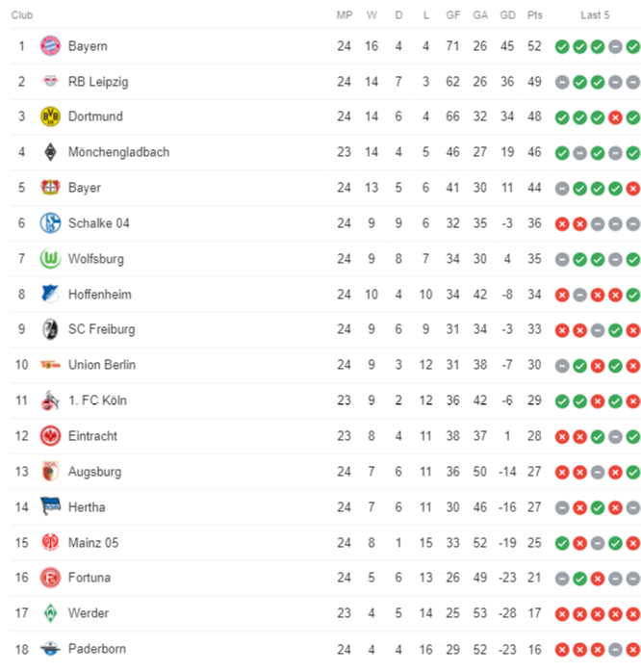Image resolution: width=641 pixels, height=672 pixels.
Task: Click the Bayern club crest icon
Action: click(x=50, y=46)
